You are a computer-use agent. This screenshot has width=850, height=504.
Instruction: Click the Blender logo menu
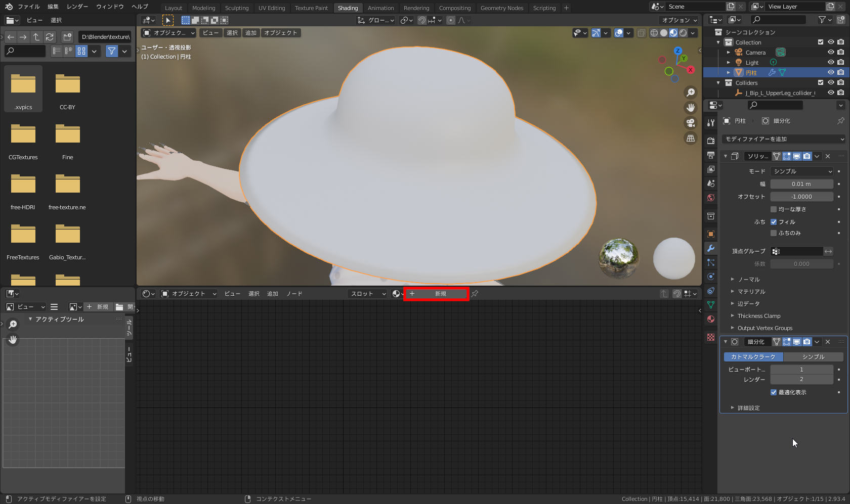coord(9,7)
